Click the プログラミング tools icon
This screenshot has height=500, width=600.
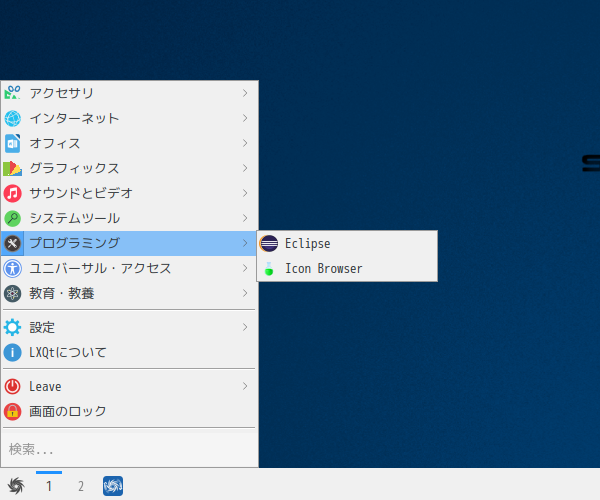pyautogui.click(x=13, y=243)
